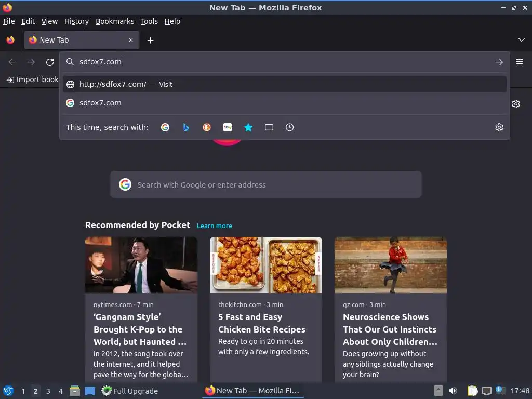Click the qz.com · 3 min label
Viewport: 532px width, 399px height.
point(364,304)
